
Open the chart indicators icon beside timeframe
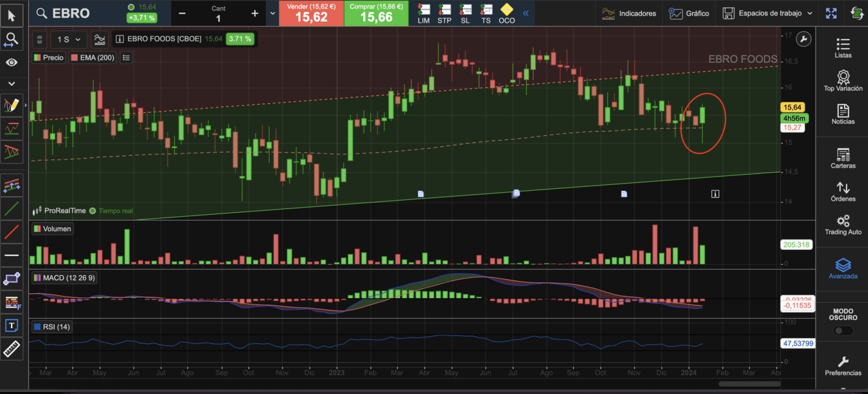click(100, 40)
